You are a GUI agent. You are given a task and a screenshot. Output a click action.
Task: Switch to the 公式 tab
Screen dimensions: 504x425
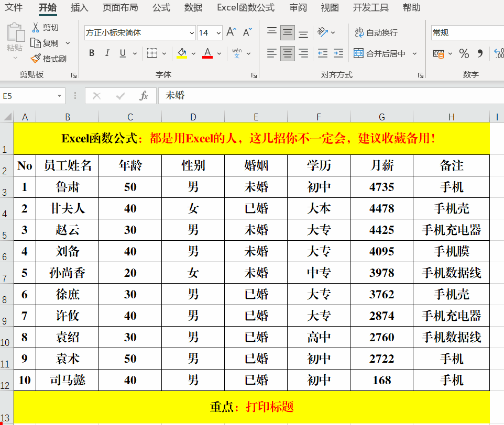[x=161, y=7]
